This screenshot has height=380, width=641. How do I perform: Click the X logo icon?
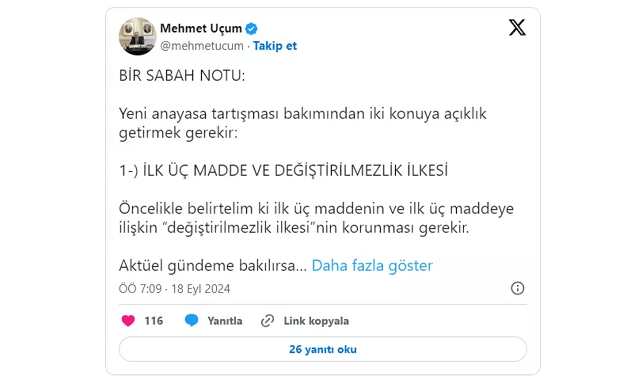pos(517,28)
